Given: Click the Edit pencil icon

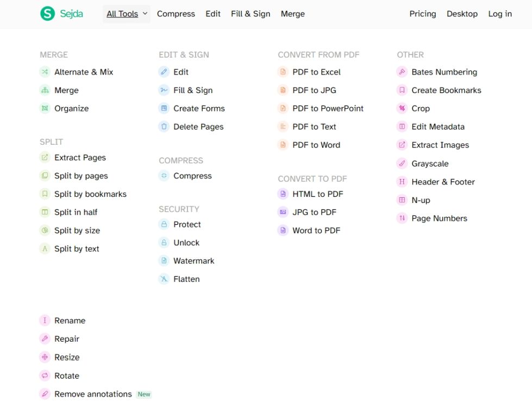Looking at the screenshot, I should pyautogui.click(x=164, y=72).
